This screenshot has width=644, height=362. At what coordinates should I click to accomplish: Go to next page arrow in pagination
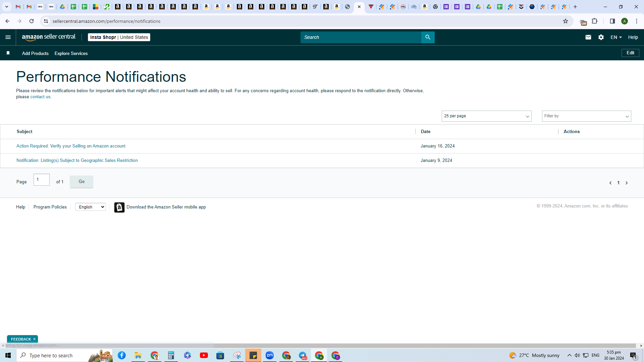[627, 183]
